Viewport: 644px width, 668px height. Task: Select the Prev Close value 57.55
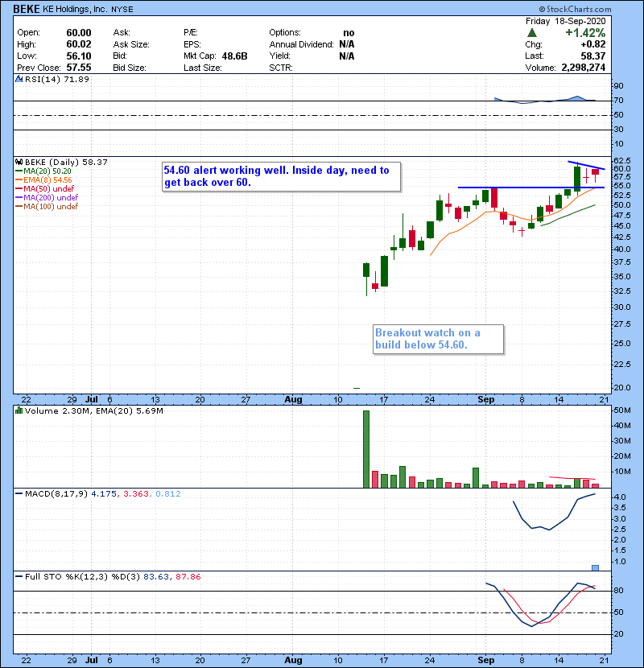pyautogui.click(x=79, y=68)
